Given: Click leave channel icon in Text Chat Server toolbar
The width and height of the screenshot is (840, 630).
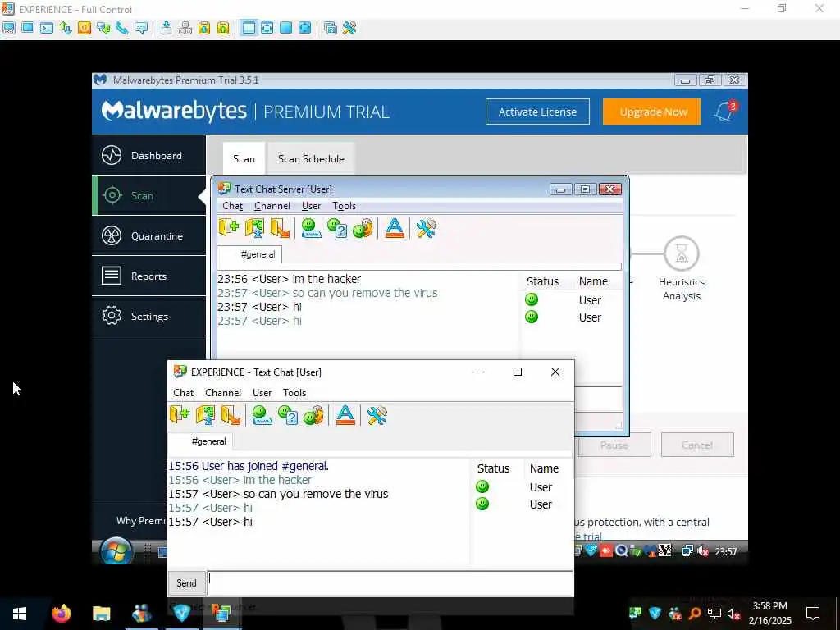Looking at the screenshot, I should click(x=281, y=228).
